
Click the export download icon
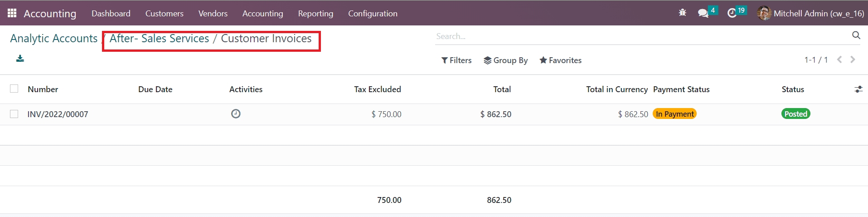[x=20, y=59]
